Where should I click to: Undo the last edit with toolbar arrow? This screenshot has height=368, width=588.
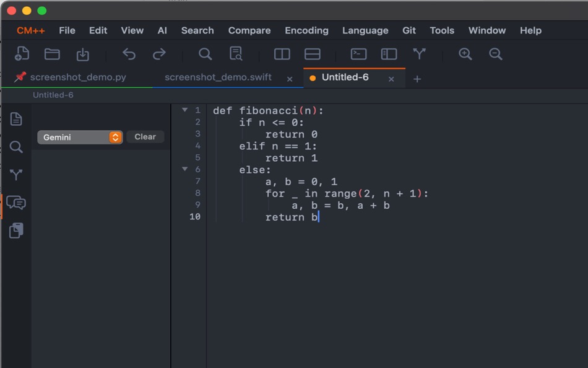click(129, 54)
